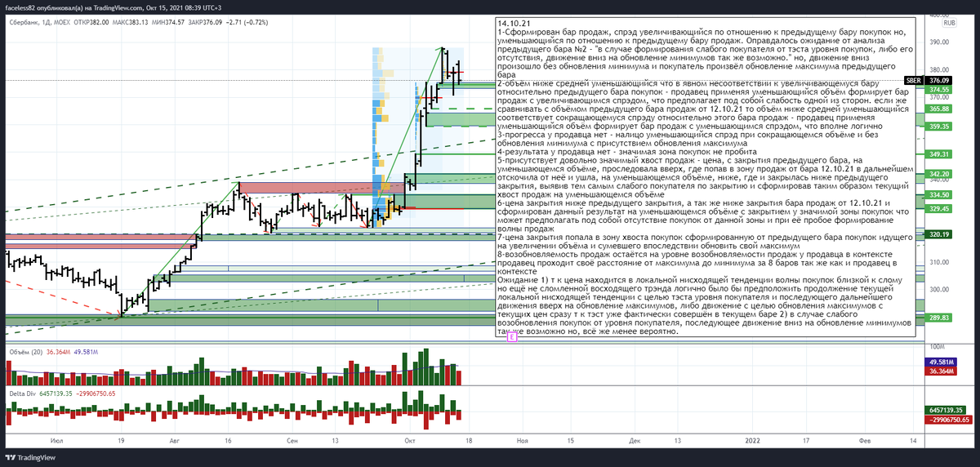Select the 374.55 green price label

pos(939,89)
